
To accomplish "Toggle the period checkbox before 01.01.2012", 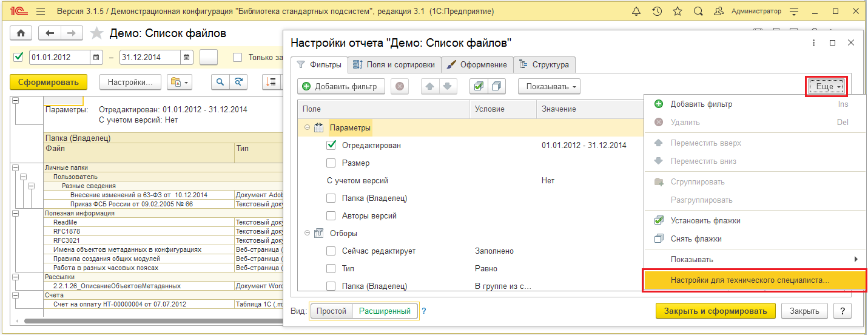I will click(x=18, y=58).
